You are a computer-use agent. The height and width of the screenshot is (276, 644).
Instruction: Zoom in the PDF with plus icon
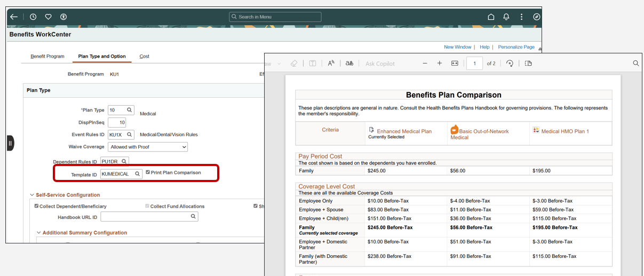pos(440,63)
